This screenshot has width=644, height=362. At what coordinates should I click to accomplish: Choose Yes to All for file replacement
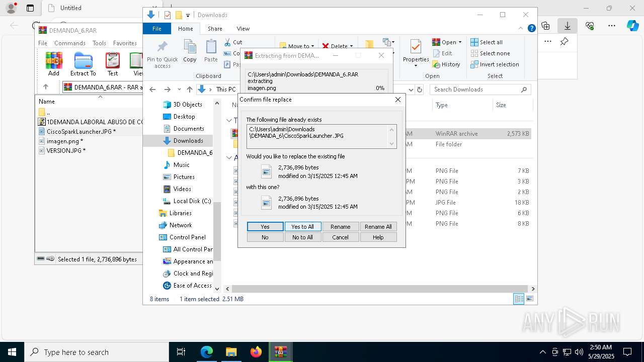pyautogui.click(x=302, y=227)
